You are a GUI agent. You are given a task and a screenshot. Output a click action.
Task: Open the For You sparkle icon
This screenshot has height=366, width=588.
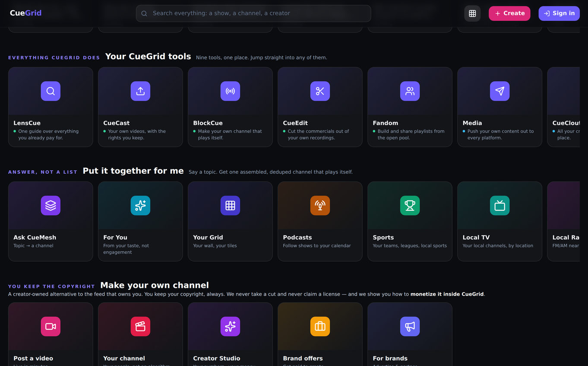pyautogui.click(x=140, y=205)
